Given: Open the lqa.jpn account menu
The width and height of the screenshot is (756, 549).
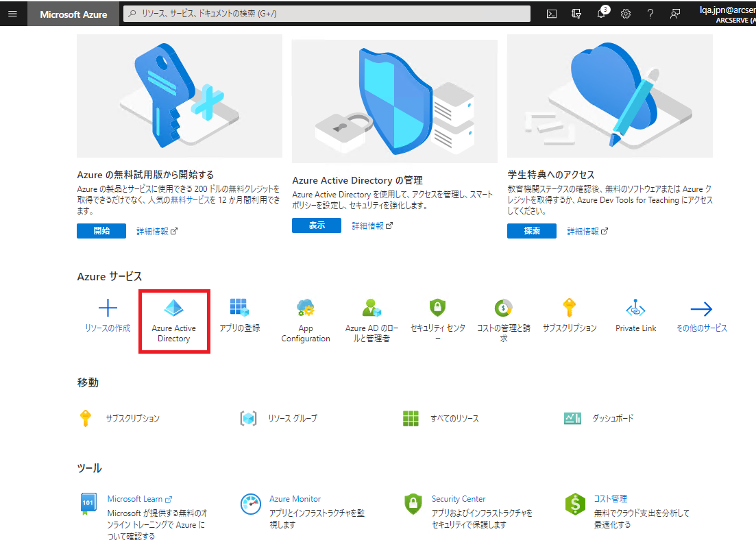Looking at the screenshot, I should (727, 14).
